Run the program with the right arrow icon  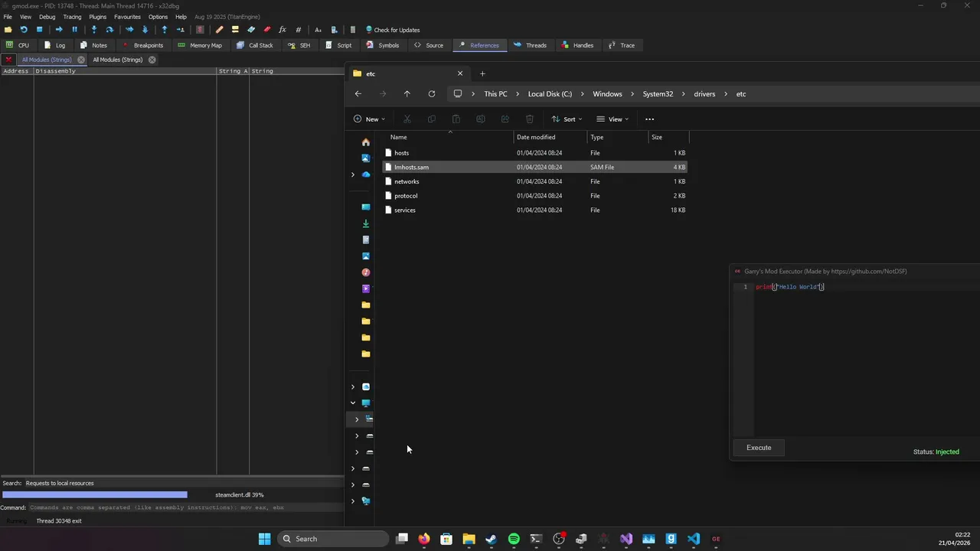pos(59,30)
